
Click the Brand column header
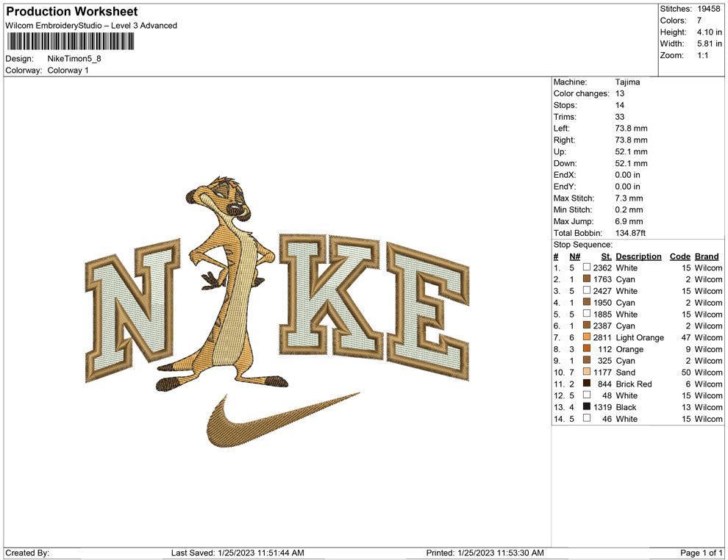tap(707, 256)
